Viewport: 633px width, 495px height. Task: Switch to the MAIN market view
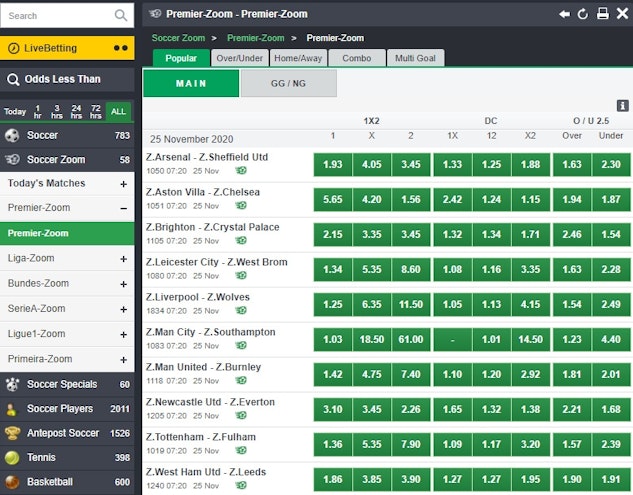(191, 83)
